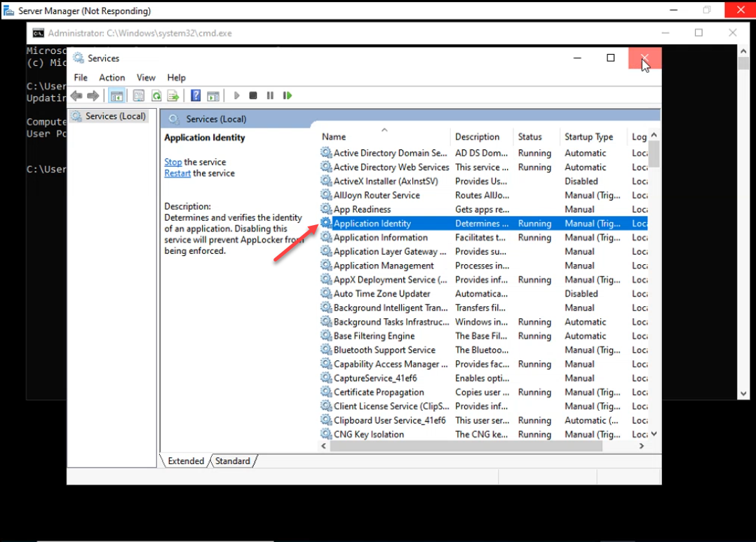
Task: Sort by the Log On As column header
Action: (x=638, y=137)
